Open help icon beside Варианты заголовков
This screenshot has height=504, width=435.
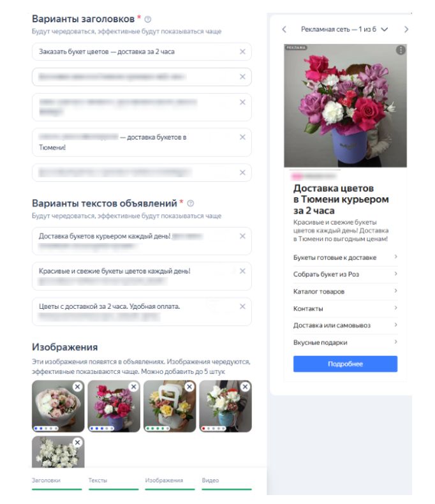click(148, 19)
